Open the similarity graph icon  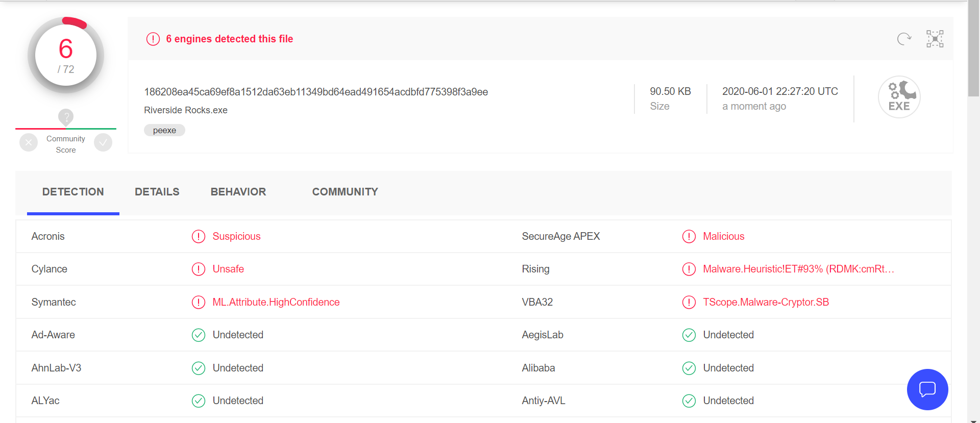(935, 39)
